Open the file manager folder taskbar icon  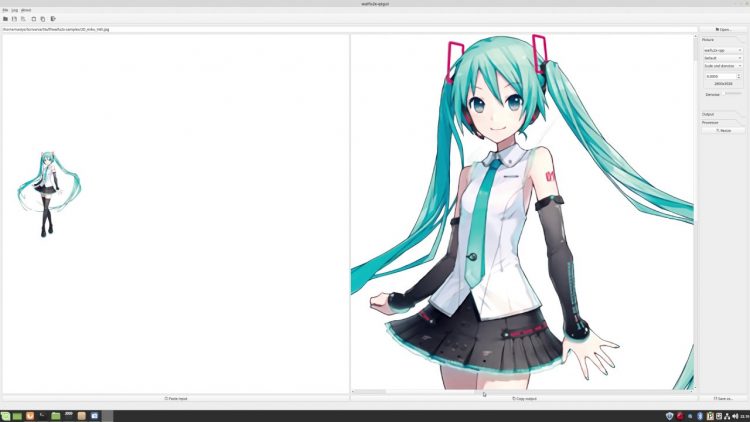point(55,416)
